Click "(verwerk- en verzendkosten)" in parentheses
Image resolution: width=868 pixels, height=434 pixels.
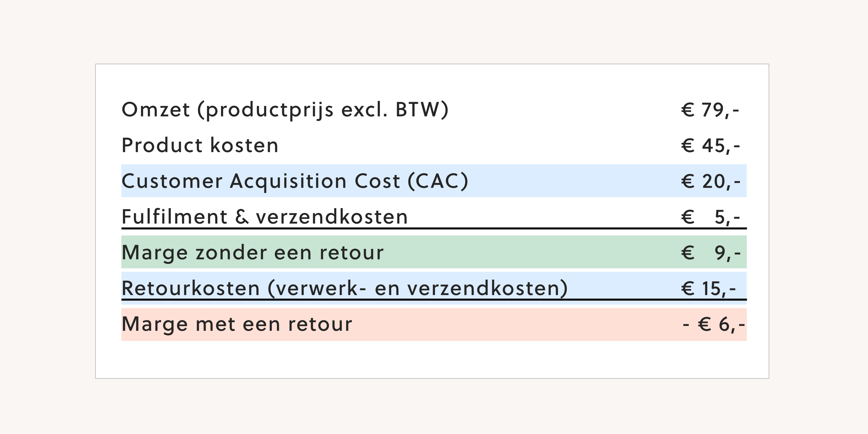[x=418, y=288]
